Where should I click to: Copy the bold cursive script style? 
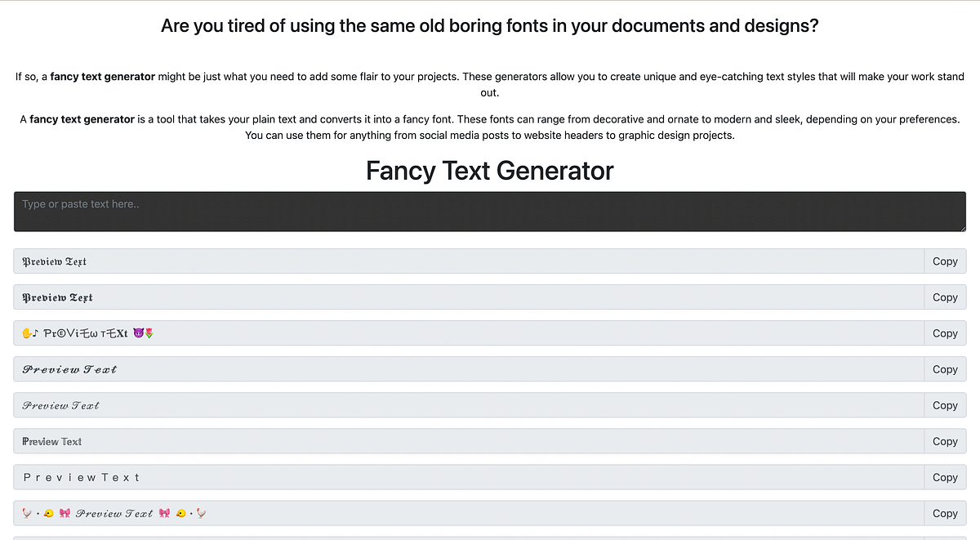(x=944, y=368)
